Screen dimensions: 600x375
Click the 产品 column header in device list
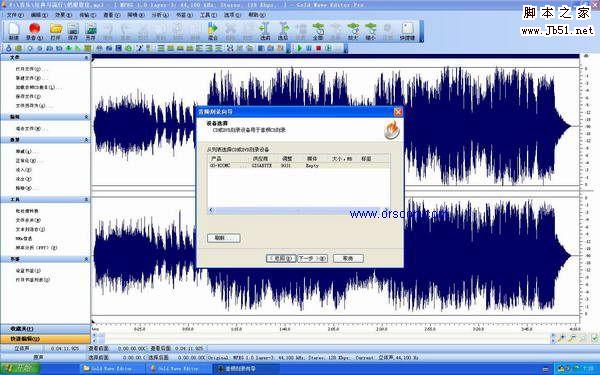coord(229,158)
